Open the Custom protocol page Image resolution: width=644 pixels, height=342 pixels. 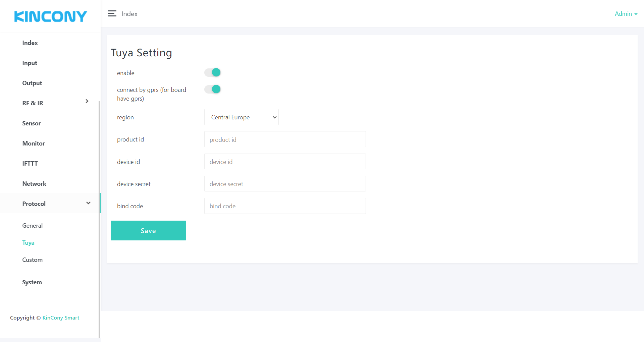point(33,260)
